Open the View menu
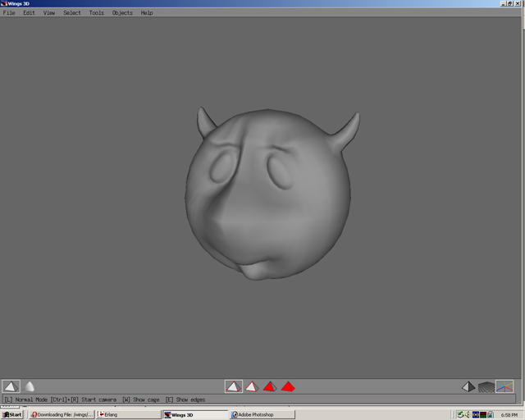This screenshot has width=525, height=420. pos(49,13)
